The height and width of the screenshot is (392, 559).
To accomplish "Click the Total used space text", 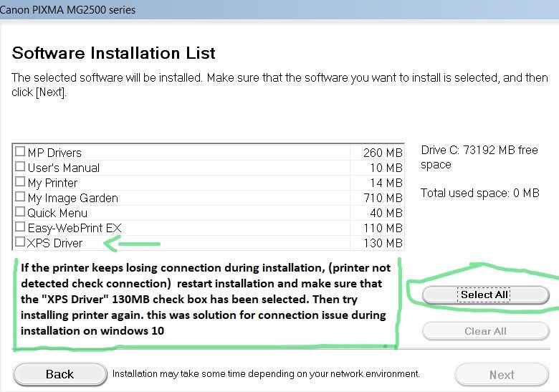I will tap(479, 193).
